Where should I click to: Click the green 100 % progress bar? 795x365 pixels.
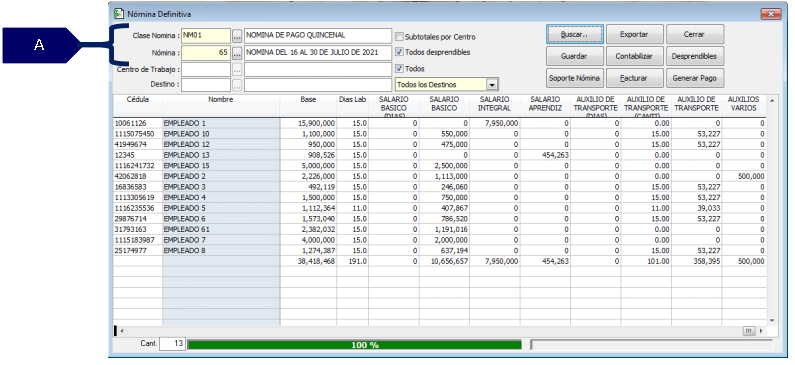[x=354, y=345]
